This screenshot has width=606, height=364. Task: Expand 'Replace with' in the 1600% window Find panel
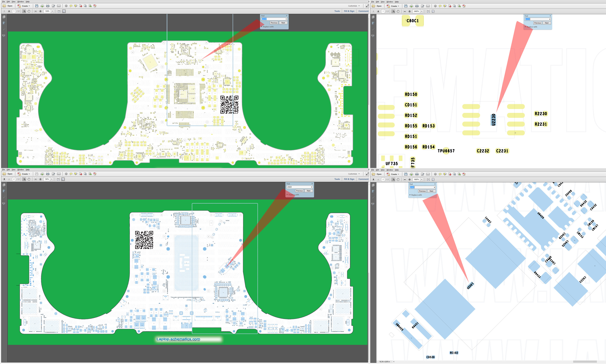[x=416, y=195]
